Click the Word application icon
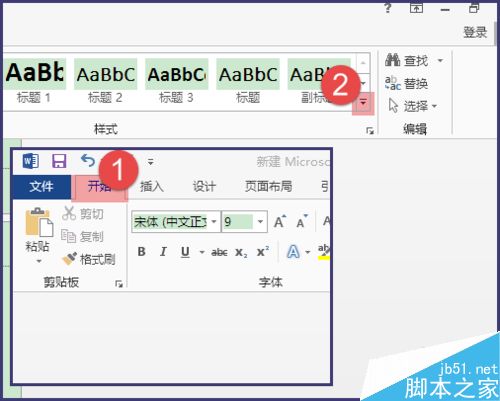The image size is (500, 401). [31, 162]
